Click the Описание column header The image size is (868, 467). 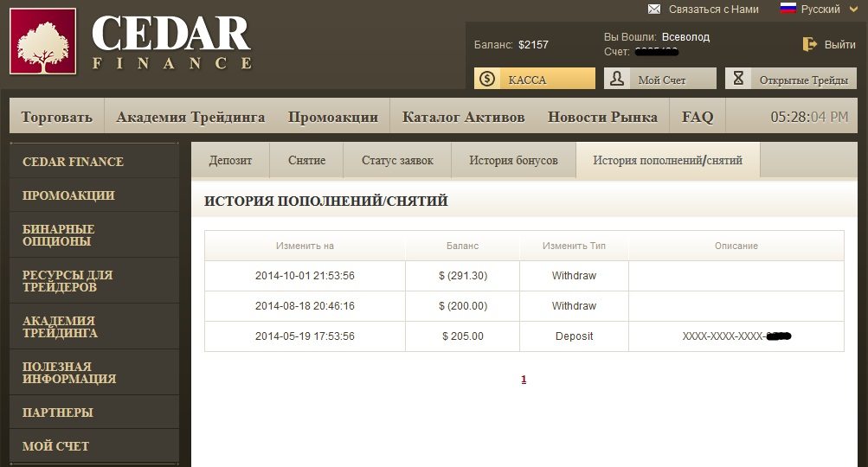pyautogui.click(x=736, y=246)
